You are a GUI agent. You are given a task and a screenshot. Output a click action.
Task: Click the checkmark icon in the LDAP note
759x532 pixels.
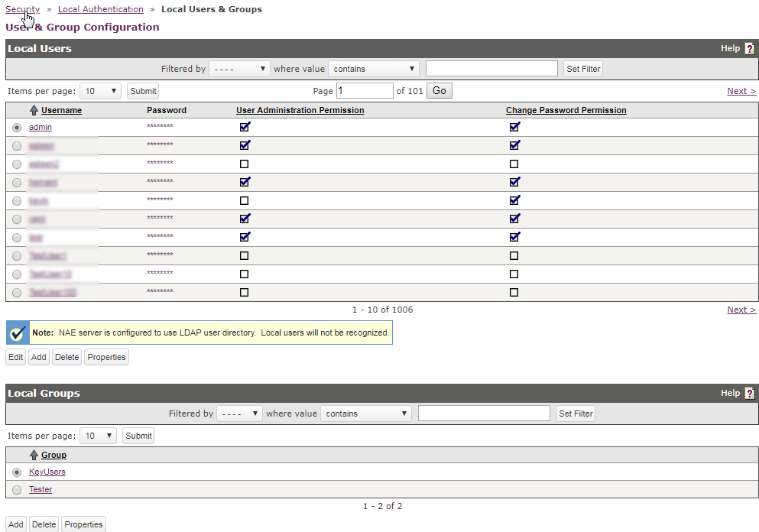pos(17,332)
